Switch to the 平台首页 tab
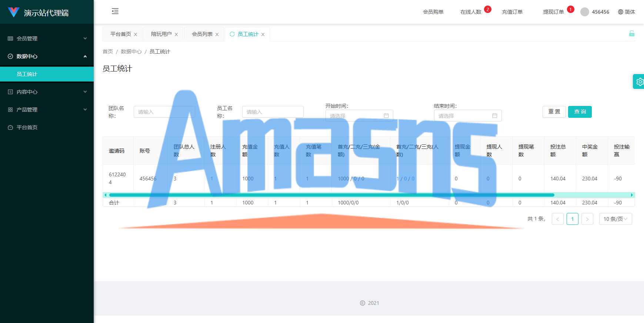The height and width of the screenshot is (323, 644). coord(121,34)
